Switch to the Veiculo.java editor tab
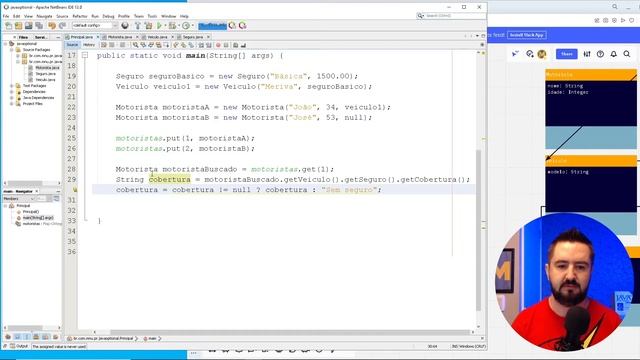640x360 pixels. 157,37
